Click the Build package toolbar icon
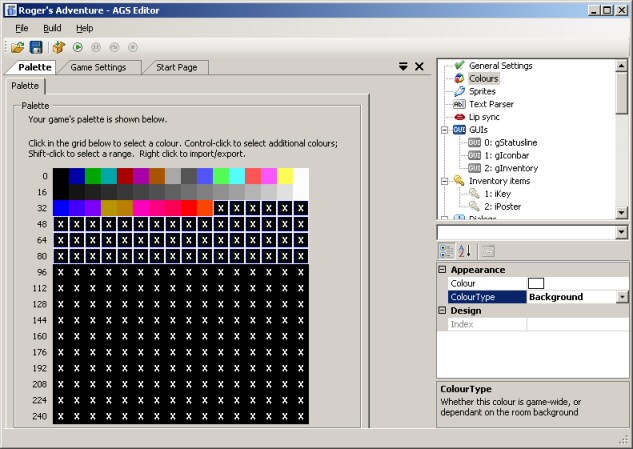Viewport: 633px width, 449px height. point(59,47)
